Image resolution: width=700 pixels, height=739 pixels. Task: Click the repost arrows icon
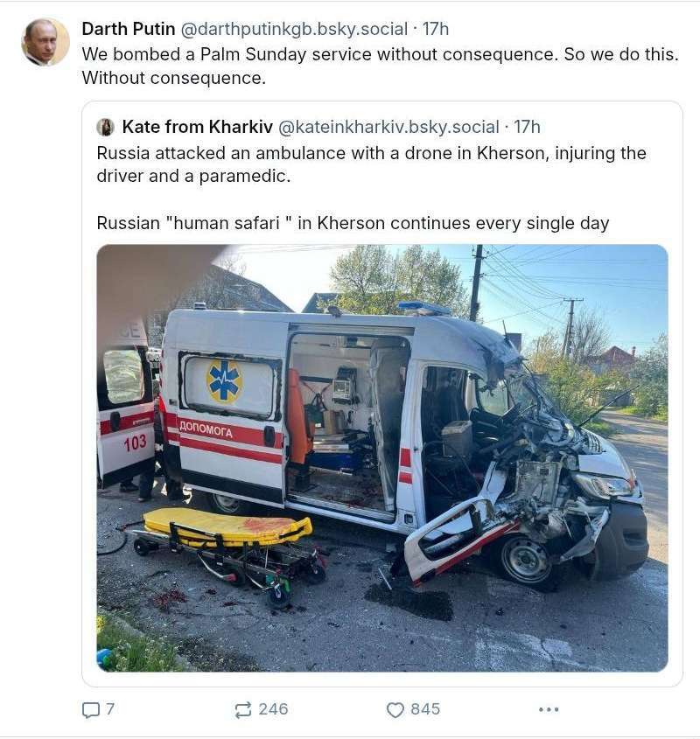pyautogui.click(x=243, y=710)
